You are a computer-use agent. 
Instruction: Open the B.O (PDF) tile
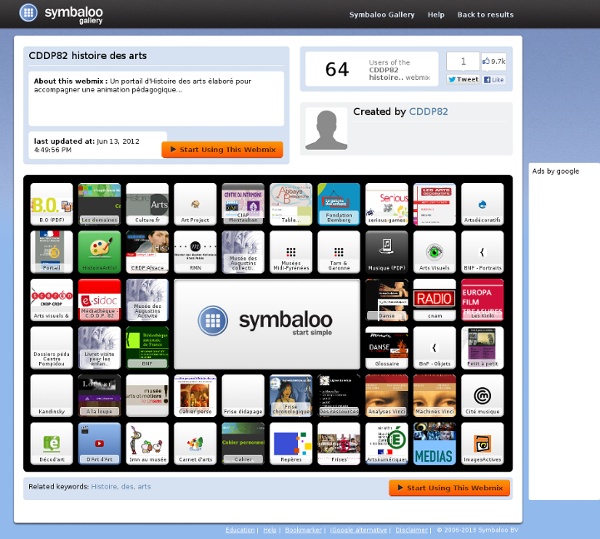tap(51, 204)
